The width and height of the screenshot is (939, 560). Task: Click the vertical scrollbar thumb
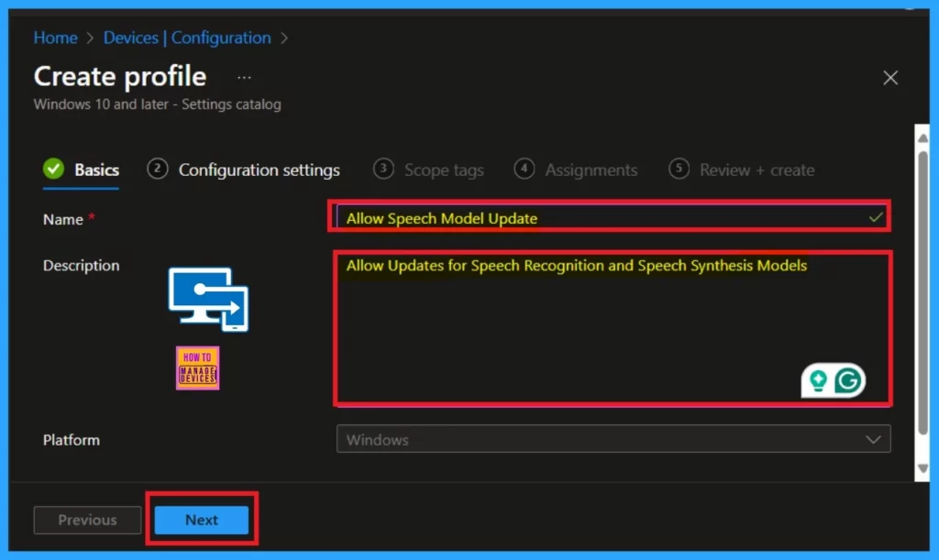click(922, 292)
